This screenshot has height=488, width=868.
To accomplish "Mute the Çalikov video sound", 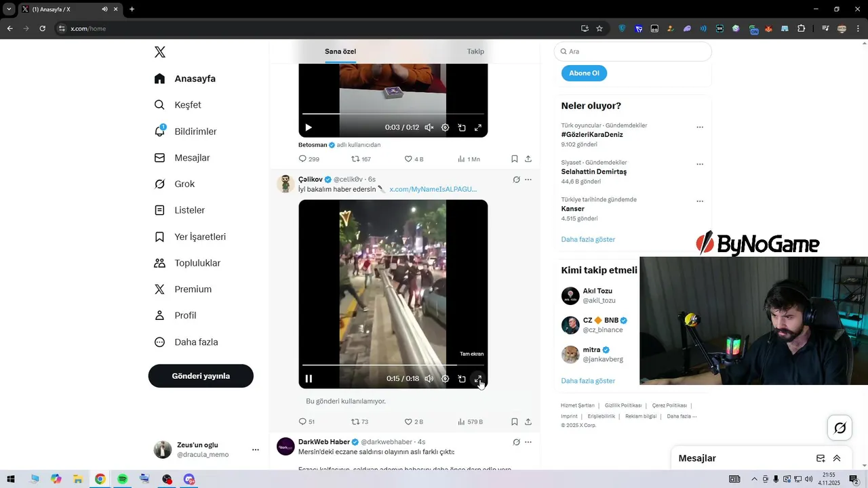I will pos(429,379).
